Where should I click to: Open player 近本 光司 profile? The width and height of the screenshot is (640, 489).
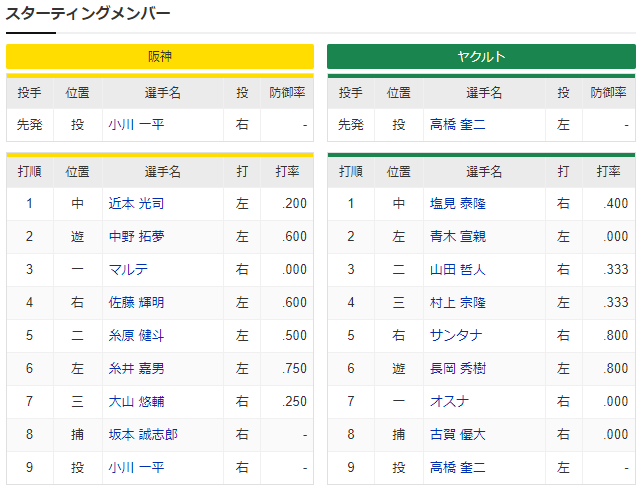point(136,203)
